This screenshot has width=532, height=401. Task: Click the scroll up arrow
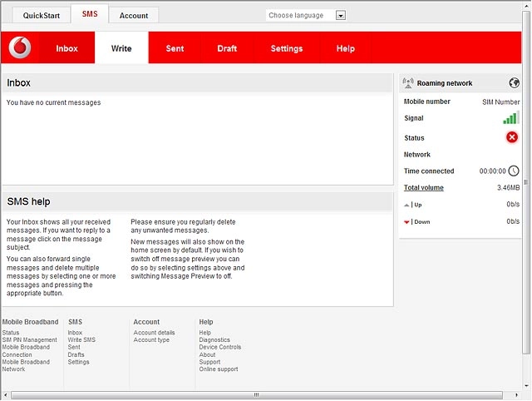tap(526, 5)
